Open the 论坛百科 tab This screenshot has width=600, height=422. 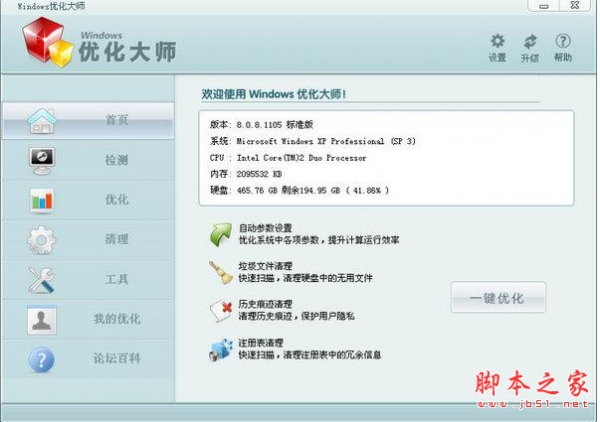pos(88,359)
